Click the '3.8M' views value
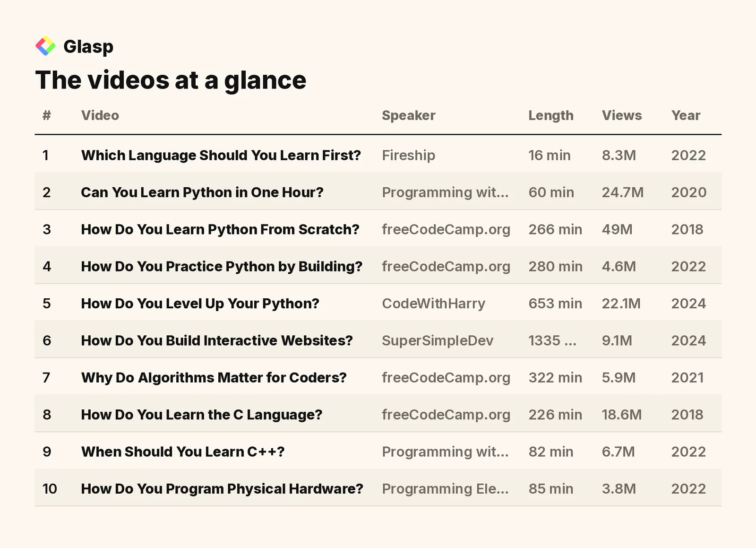 click(x=619, y=488)
